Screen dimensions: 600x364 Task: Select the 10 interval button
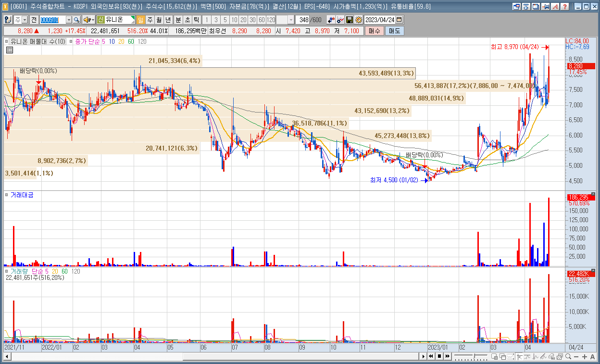point(234,20)
